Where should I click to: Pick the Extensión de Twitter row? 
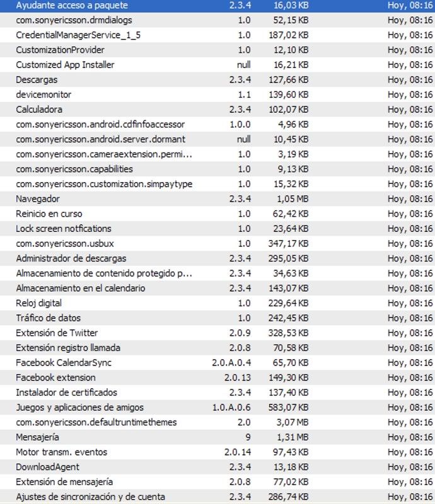coord(217,333)
